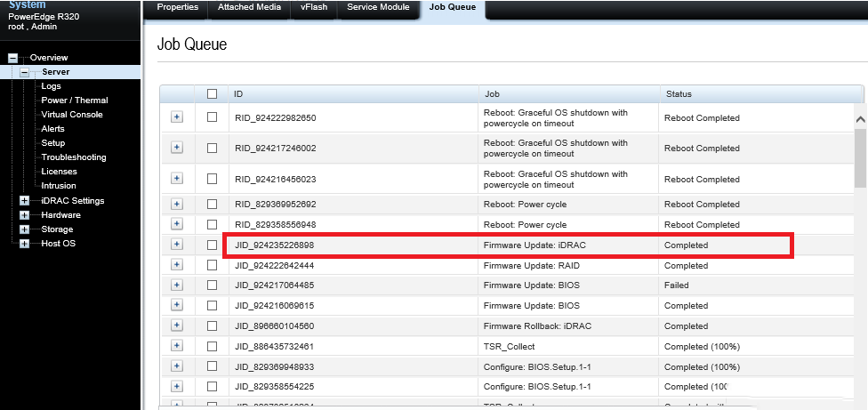Screen dimensions: 868x410
Task: Check the box for JID_829358554225
Action: point(212,386)
